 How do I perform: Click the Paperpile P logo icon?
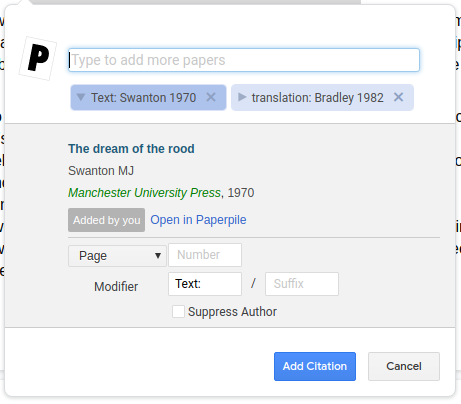click(38, 58)
